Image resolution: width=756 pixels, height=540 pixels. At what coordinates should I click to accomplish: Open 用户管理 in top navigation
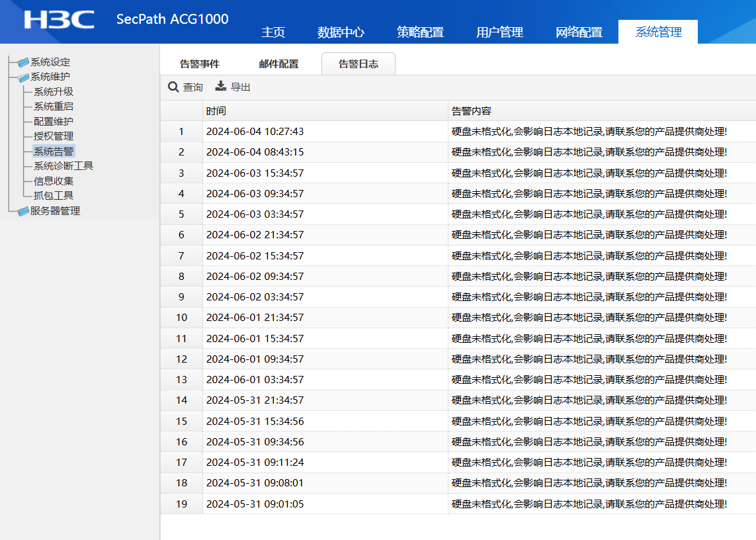click(x=499, y=32)
